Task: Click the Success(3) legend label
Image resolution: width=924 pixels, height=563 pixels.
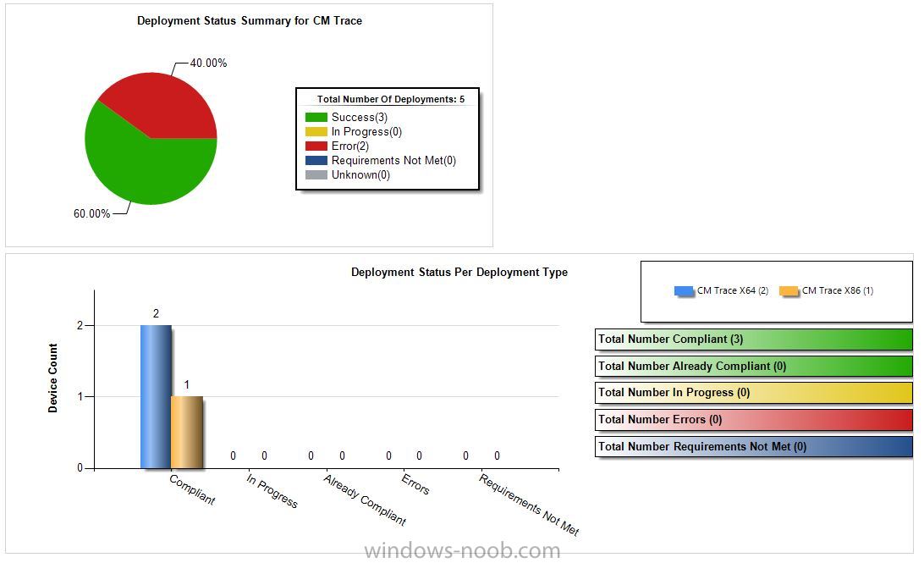Action: tap(360, 118)
